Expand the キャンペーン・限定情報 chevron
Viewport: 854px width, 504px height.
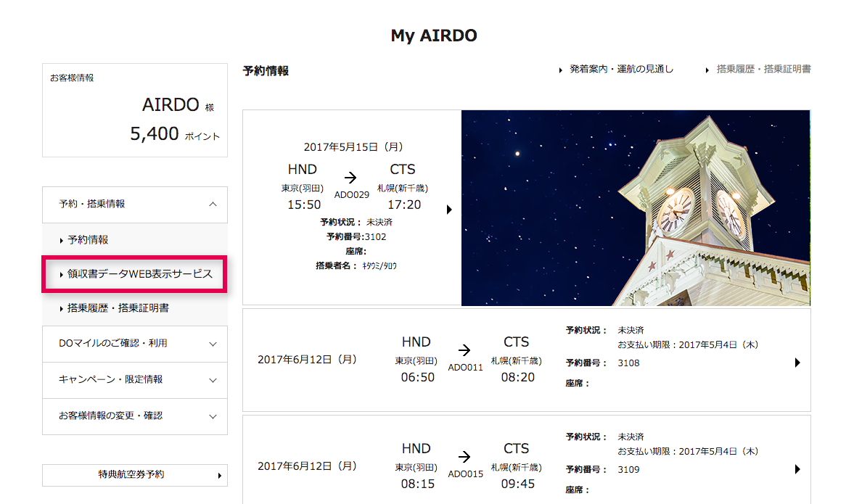[x=213, y=381]
